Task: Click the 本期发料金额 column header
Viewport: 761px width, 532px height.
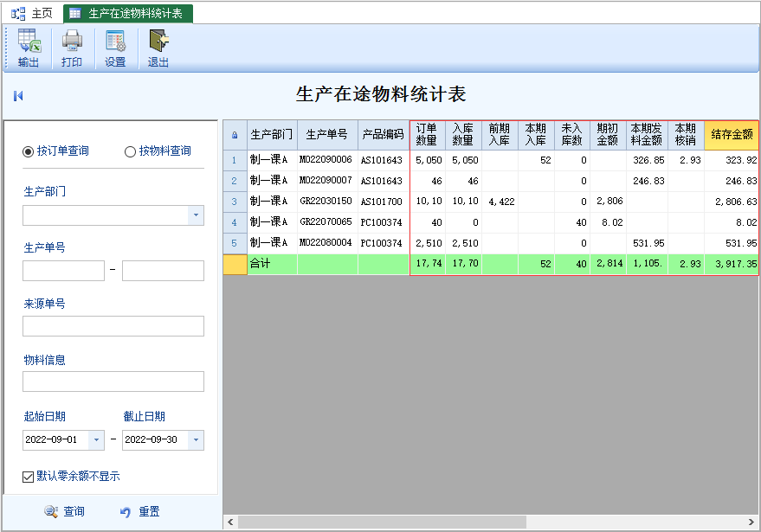Action: (x=647, y=135)
